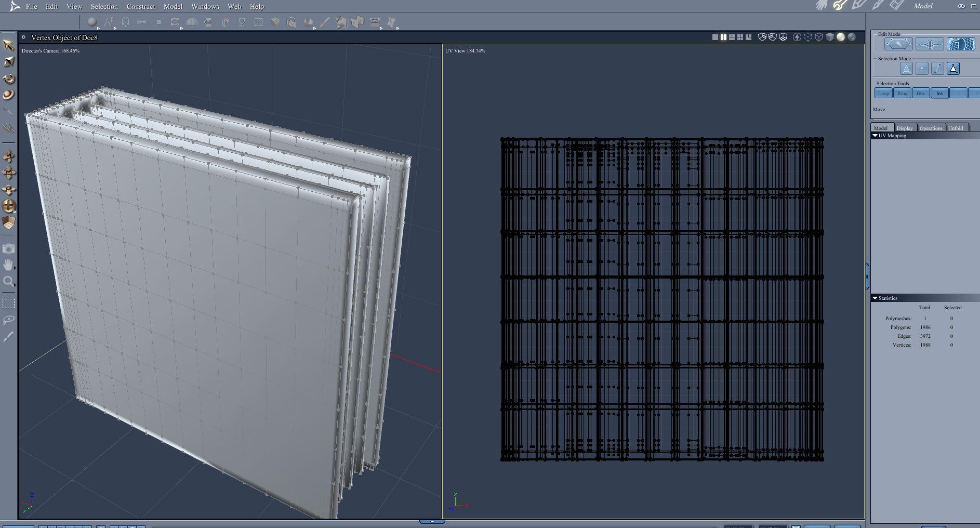Viewport: 980px width, 528px height.
Task: Choose the lasso selection tool
Action: [8, 320]
